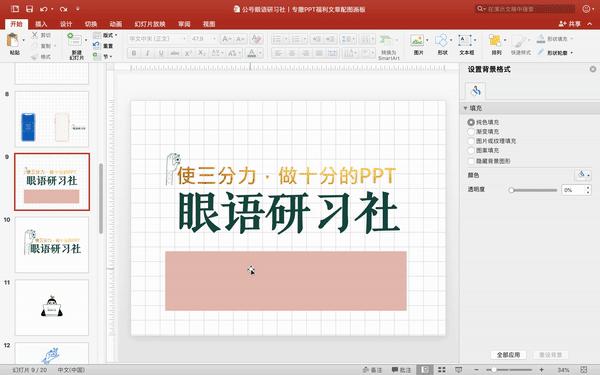Click the Arrange (排列) icon
This screenshot has height=375, width=600.
pyautogui.click(x=495, y=40)
